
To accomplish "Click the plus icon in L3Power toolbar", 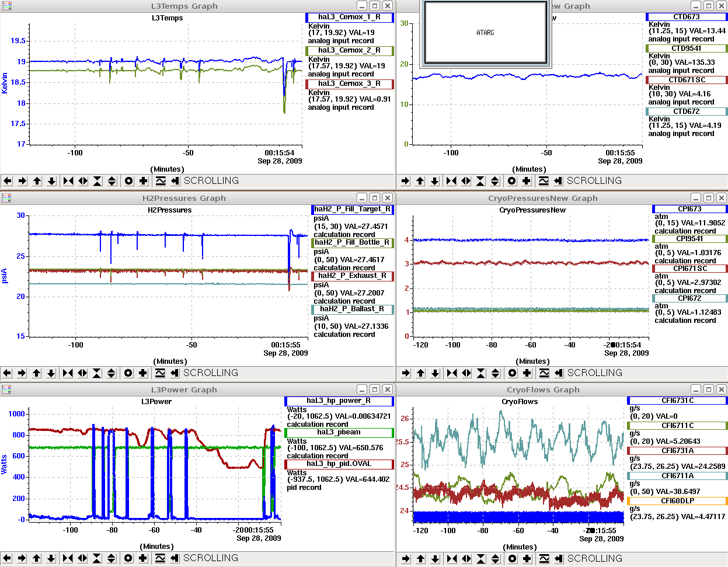I will 143,558.
